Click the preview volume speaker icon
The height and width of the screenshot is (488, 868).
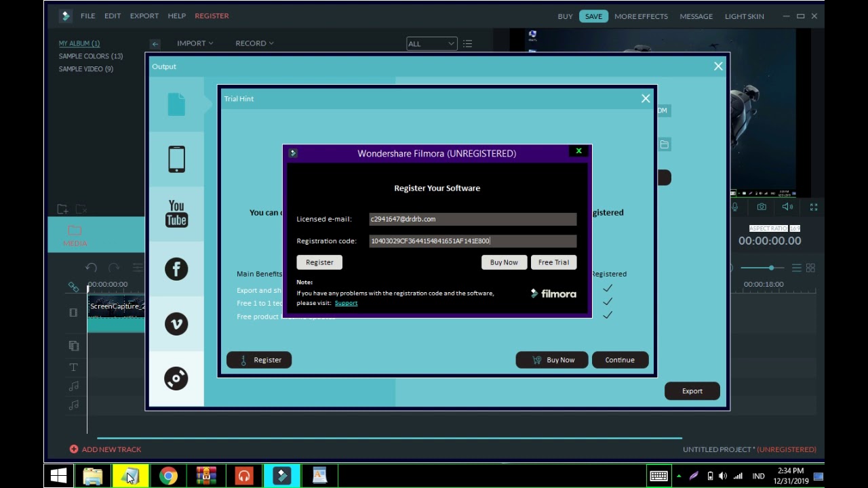[x=787, y=207]
